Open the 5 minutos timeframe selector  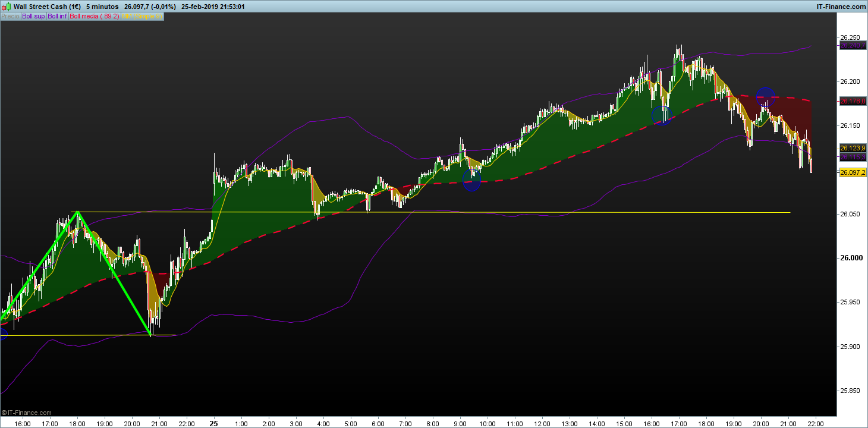click(x=102, y=7)
